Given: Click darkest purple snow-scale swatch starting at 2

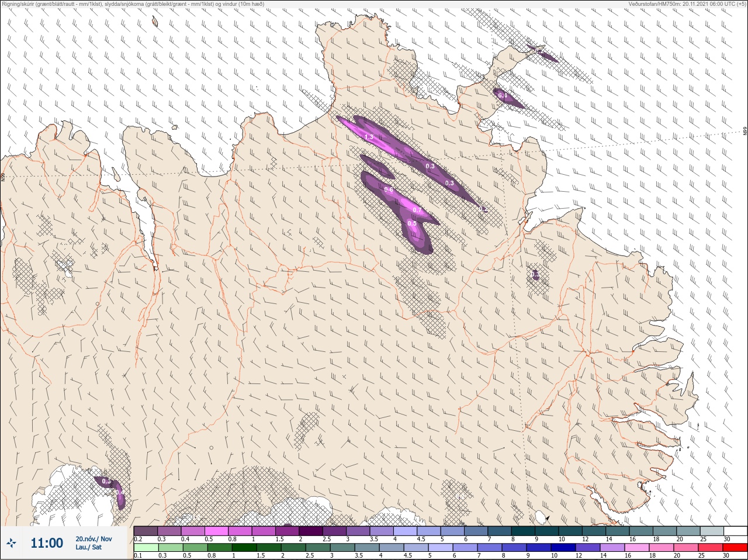Looking at the screenshot, I should pos(311,531).
